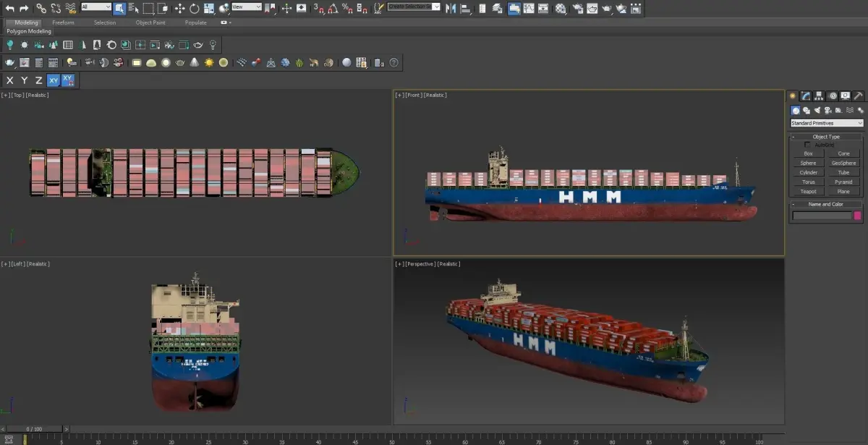The image size is (868, 445).
Task: Open the Object Paint ribbon tab
Action: [150, 22]
